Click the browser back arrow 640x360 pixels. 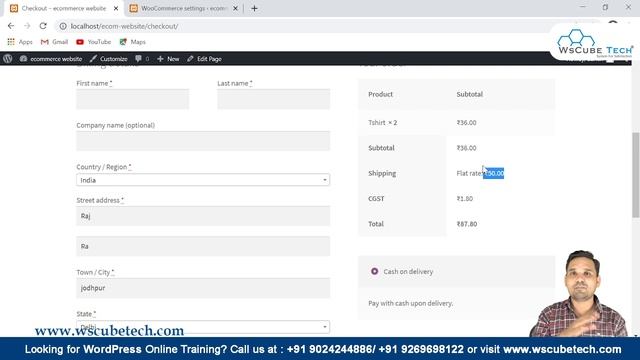(11, 26)
